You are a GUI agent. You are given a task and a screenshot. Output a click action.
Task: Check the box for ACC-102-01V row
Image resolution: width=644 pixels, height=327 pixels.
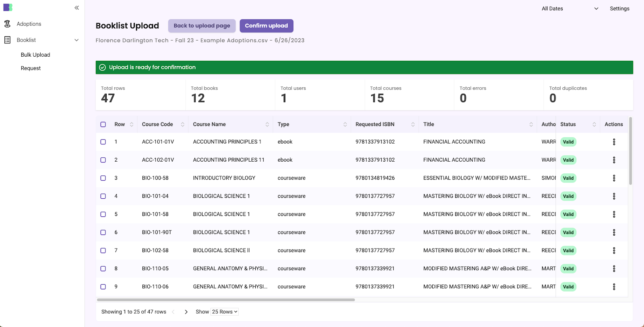(x=103, y=160)
